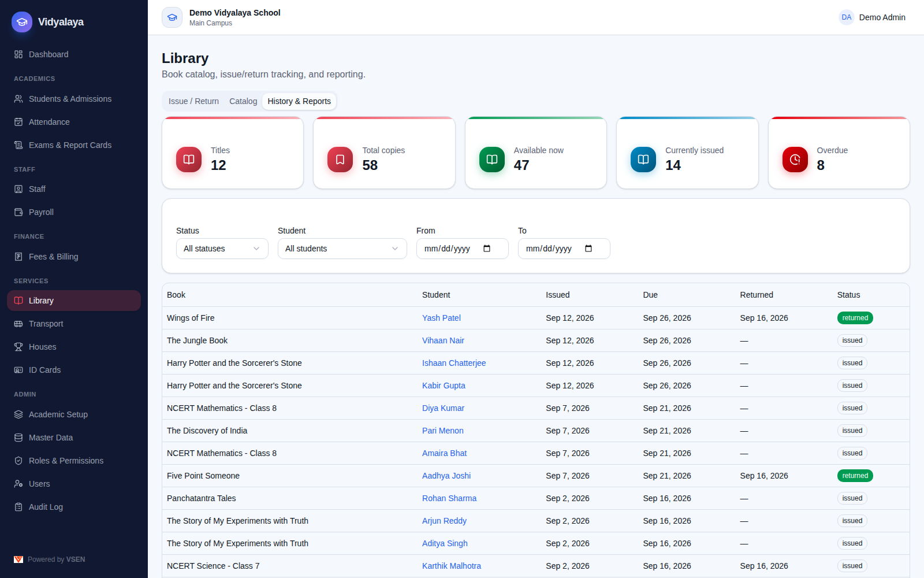Click the Master Data database icon

(x=18, y=438)
